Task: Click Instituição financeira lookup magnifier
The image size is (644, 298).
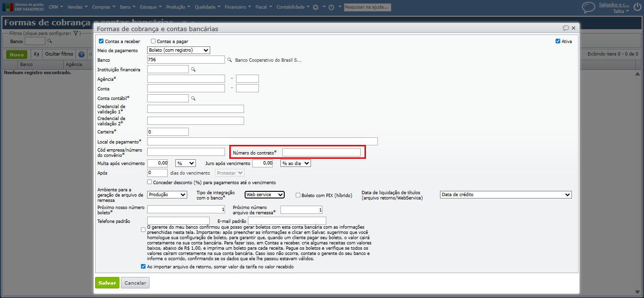Action: click(x=193, y=70)
